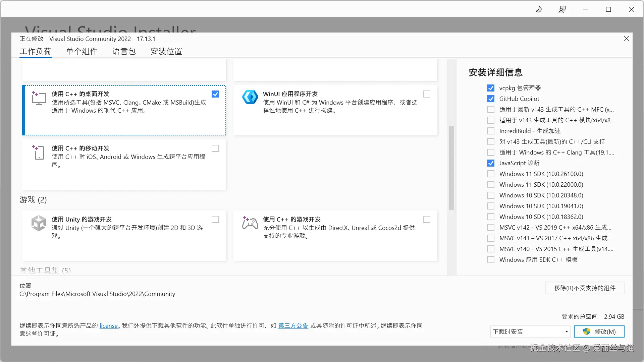Switch to the 单个组件 tab

click(82, 51)
